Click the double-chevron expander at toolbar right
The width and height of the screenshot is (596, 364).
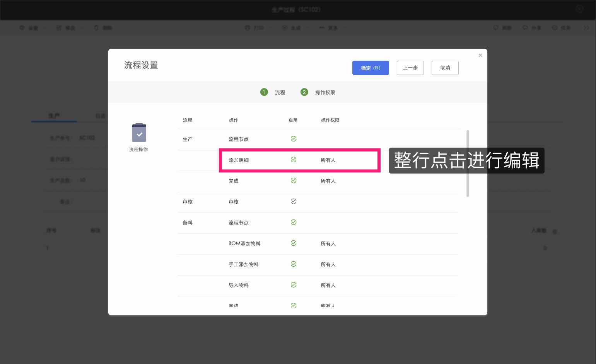[586, 27]
